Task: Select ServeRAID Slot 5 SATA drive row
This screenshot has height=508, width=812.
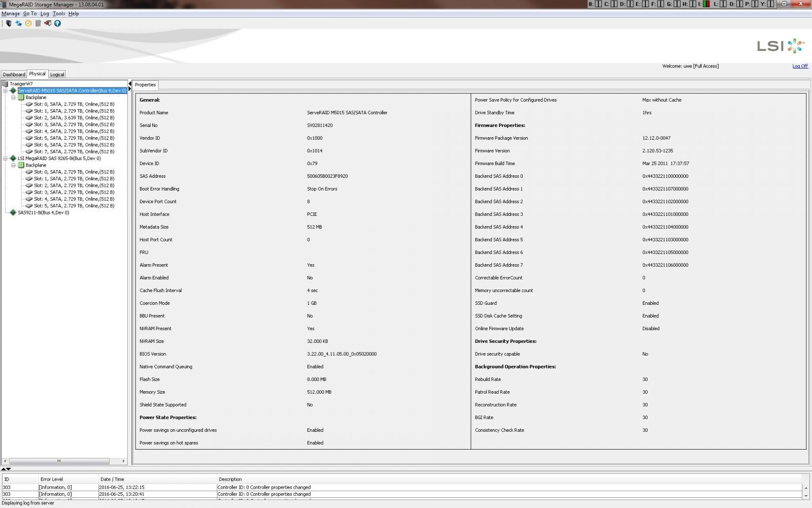Action: pos(74,138)
